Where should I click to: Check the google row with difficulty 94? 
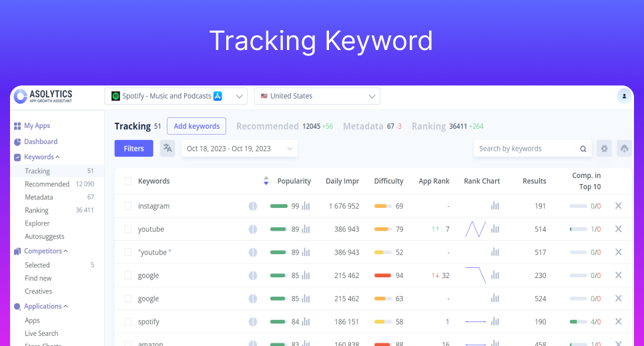pyautogui.click(x=128, y=275)
